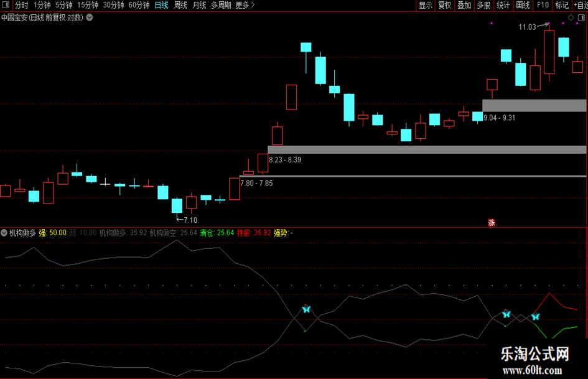This screenshot has width=588, height=379.
Task: Click the gray gap band right of 9.04 - 9.31
Action: [534, 105]
